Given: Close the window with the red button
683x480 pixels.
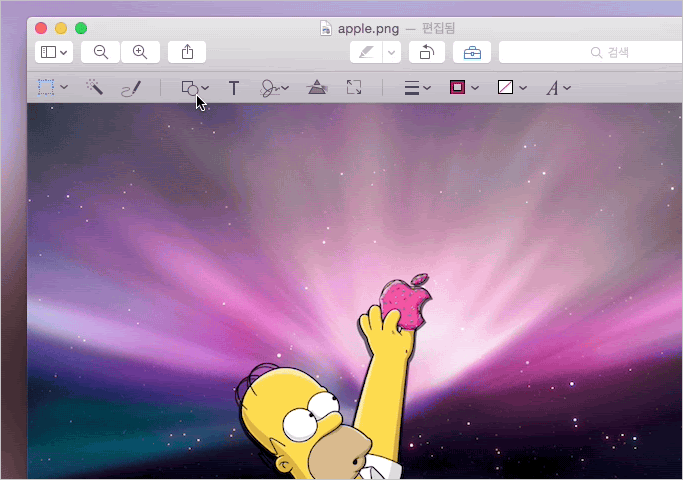Looking at the screenshot, I should point(41,28).
